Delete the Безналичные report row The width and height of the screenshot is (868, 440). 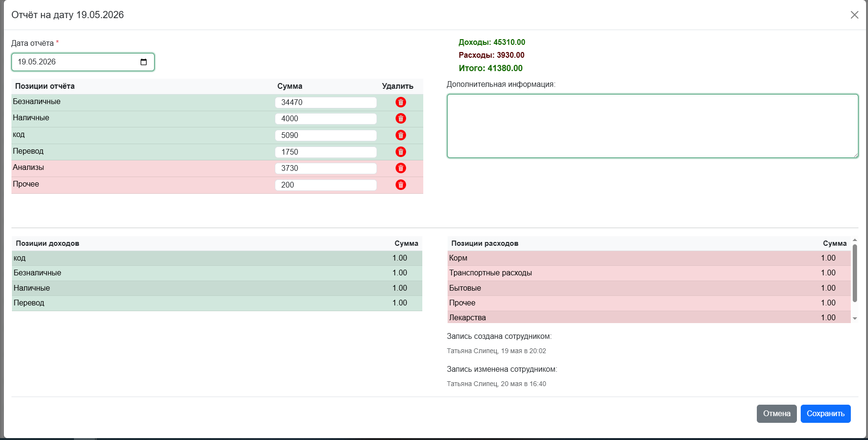pos(401,102)
